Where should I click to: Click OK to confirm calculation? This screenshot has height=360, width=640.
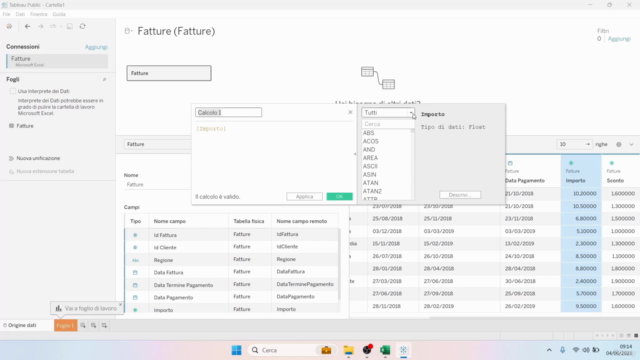point(340,196)
